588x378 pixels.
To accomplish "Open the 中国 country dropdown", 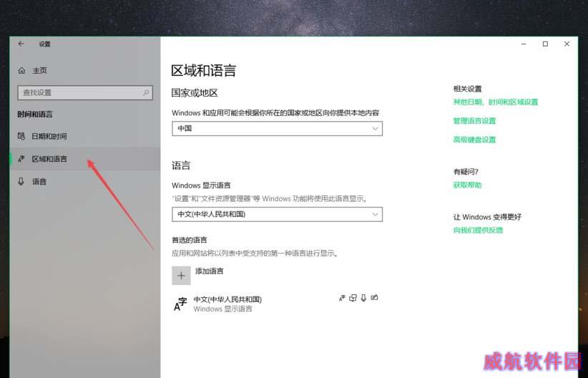I will point(277,128).
